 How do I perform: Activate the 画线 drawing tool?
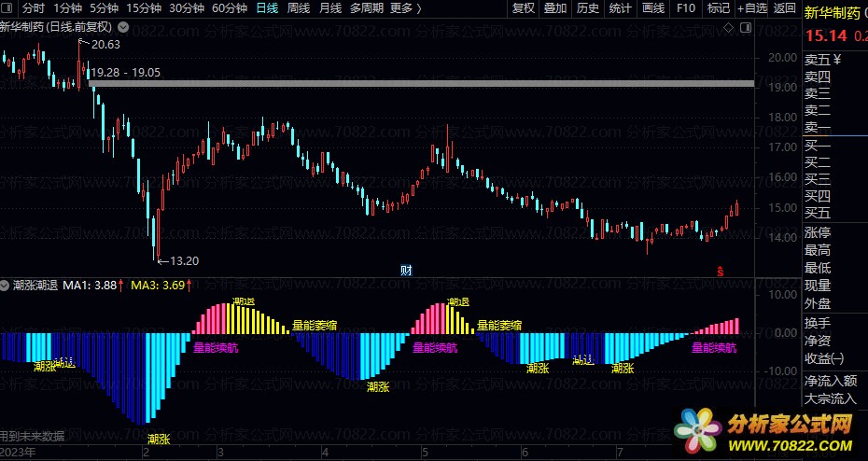(652, 7)
